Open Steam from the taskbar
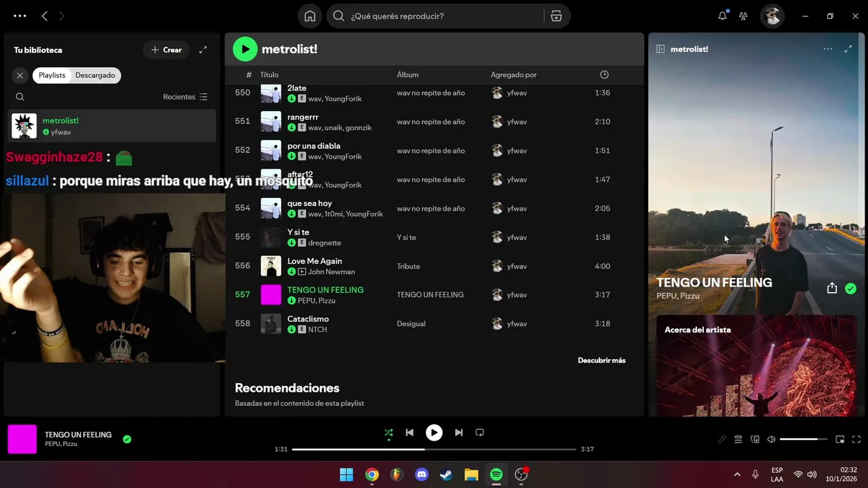The image size is (868, 488). (x=446, y=474)
